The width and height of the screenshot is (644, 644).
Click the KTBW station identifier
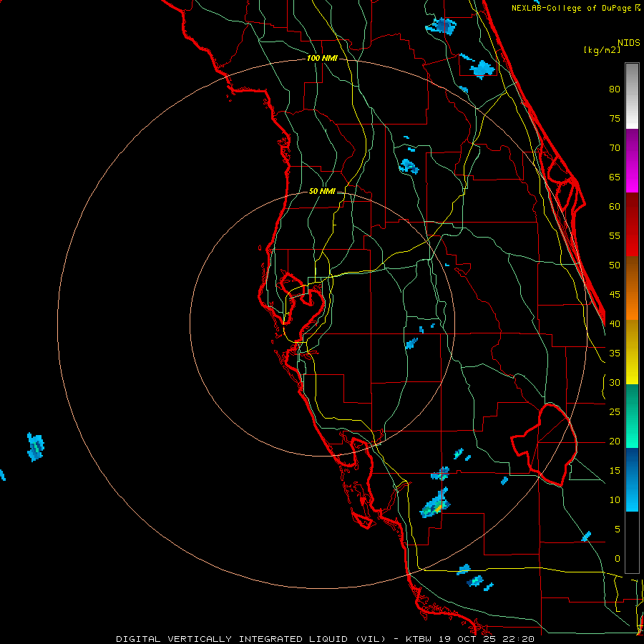[419, 639]
